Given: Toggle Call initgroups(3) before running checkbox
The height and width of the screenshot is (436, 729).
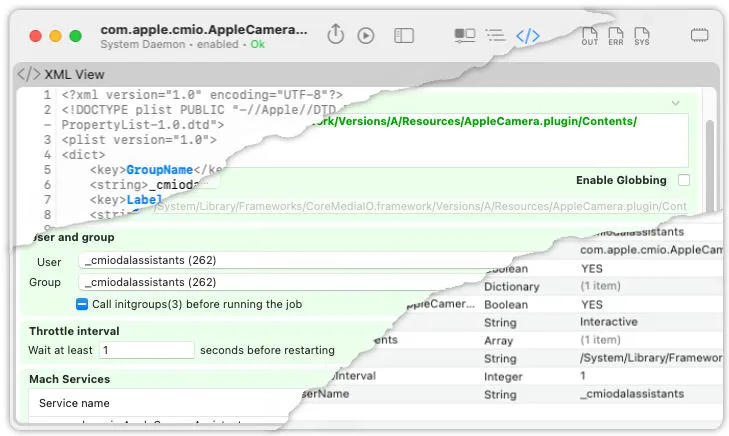Looking at the screenshot, I should (82, 304).
